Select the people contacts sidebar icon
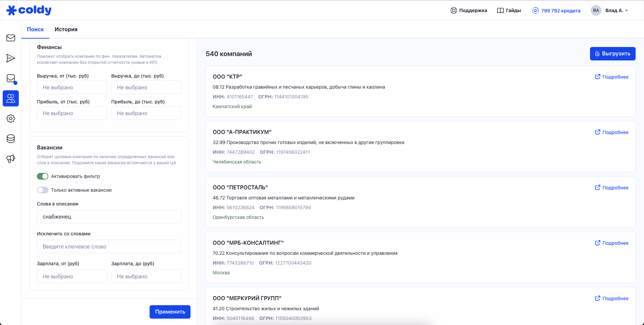Screen dimensions: 644x325 pyautogui.click(x=11, y=98)
